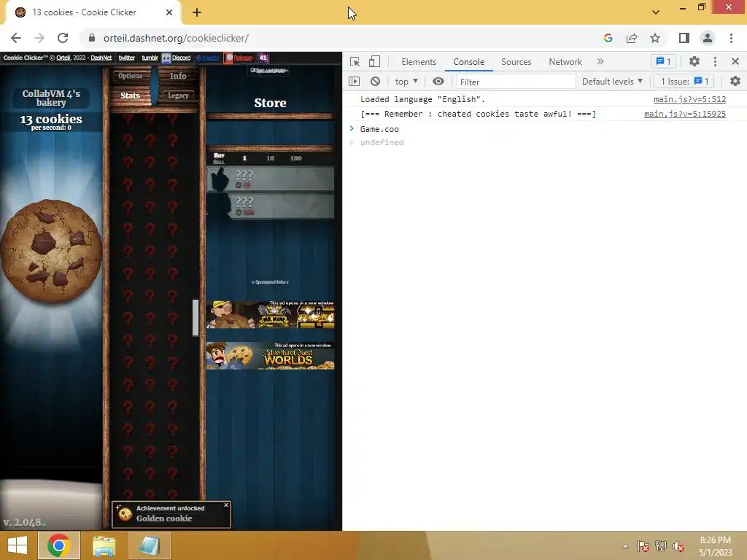Screen dimensions: 747x560
Task: Open the tumblr link
Action: tap(150, 58)
